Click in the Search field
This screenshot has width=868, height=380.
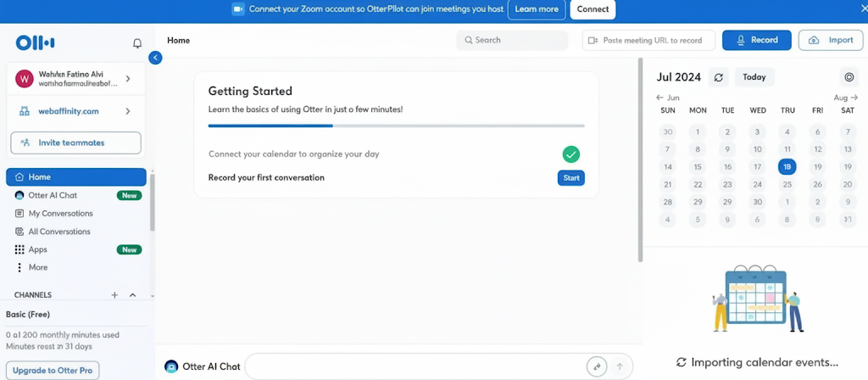click(x=512, y=41)
